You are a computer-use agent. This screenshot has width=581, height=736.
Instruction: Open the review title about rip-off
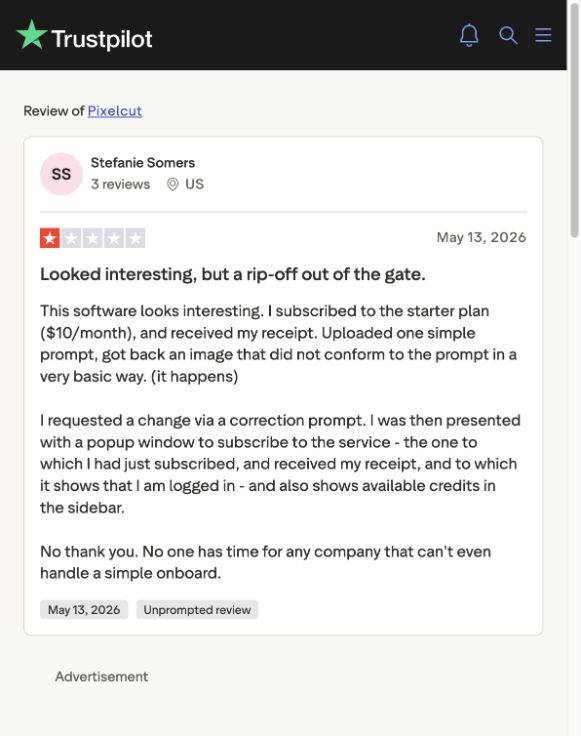233,274
